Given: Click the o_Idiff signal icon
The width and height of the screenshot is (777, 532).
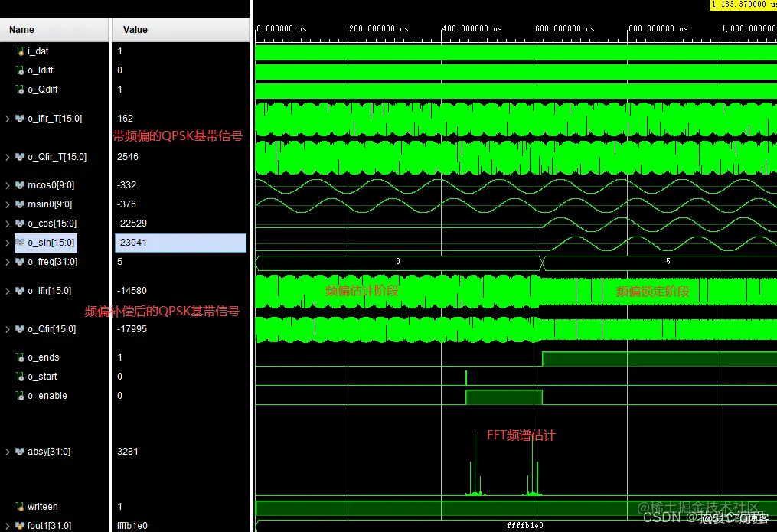Looking at the screenshot, I should (x=20, y=70).
